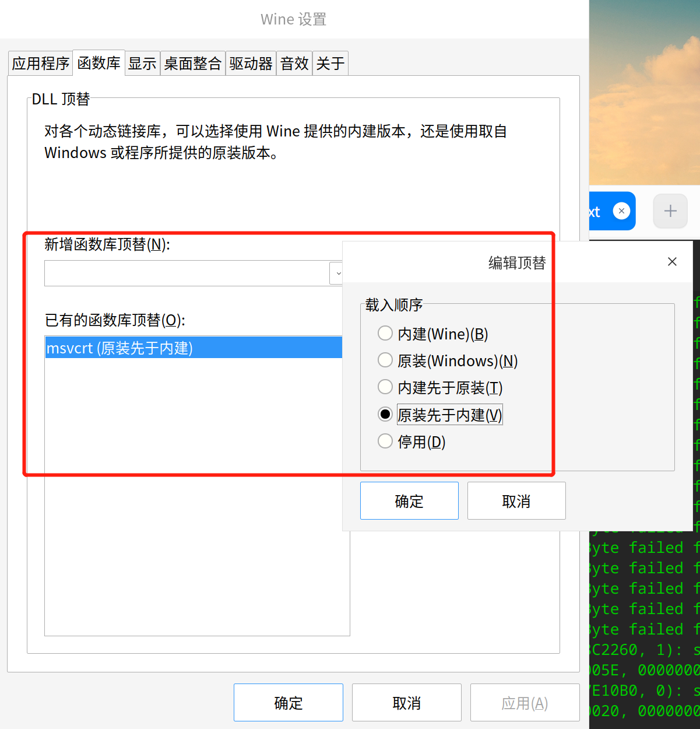The image size is (700, 729).
Task: Open the 桌面整合 tab
Action: pyautogui.click(x=193, y=63)
